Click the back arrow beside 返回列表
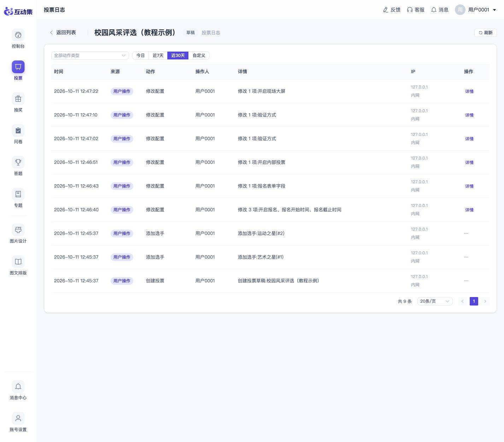Image resolution: width=504 pixels, height=442 pixels. click(51, 33)
